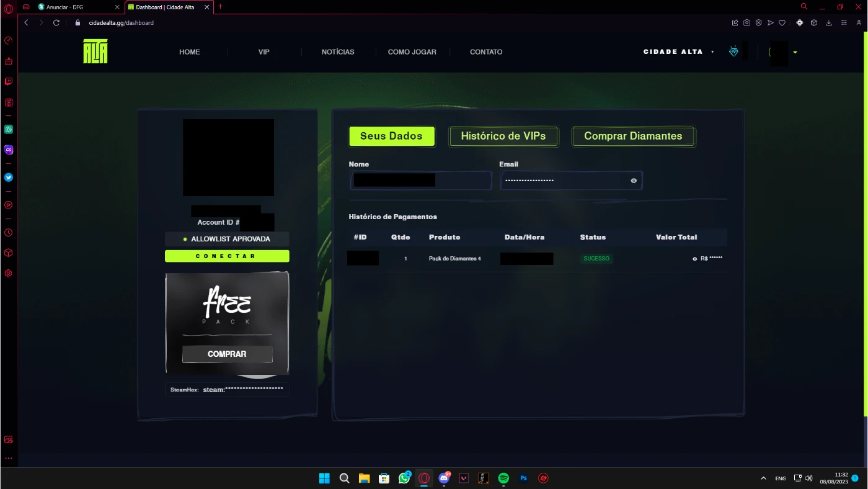Switch to the Anunciar - DFG tab

click(x=79, y=7)
